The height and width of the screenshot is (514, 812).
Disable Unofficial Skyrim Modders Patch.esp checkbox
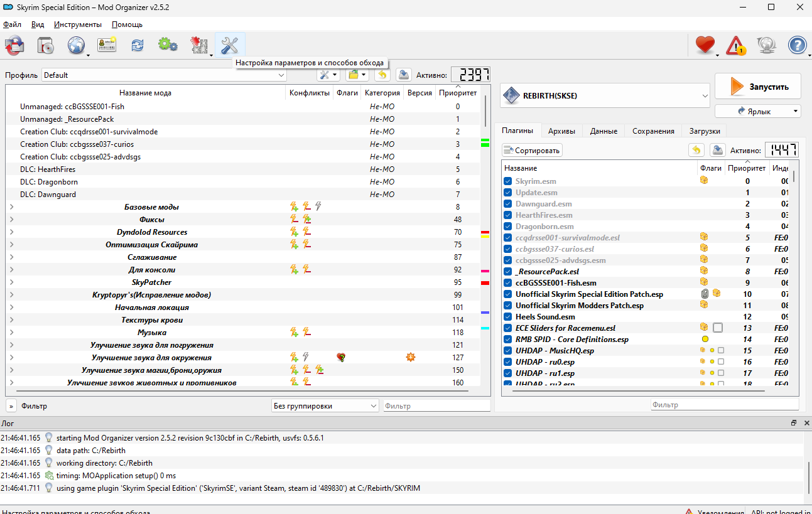coord(508,305)
